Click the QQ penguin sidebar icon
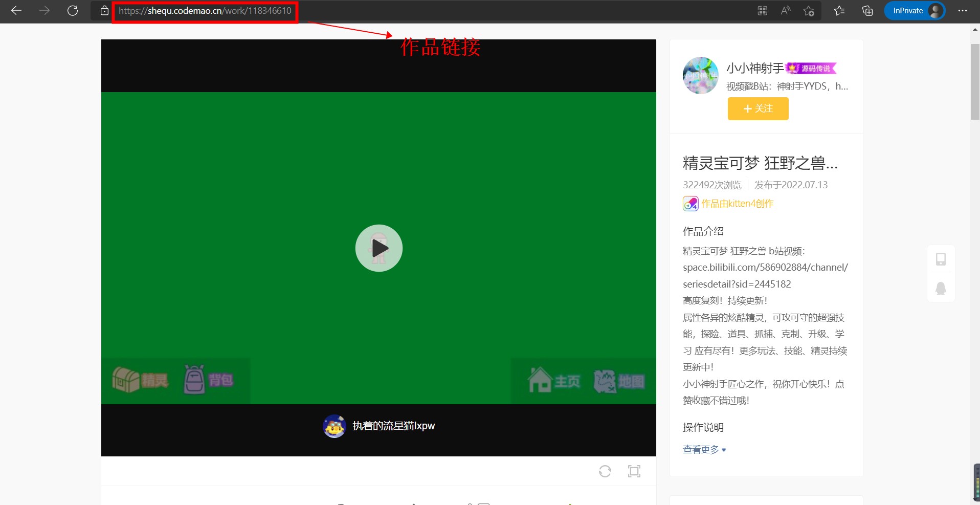The height and width of the screenshot is (505, 980). pos(941,288)
